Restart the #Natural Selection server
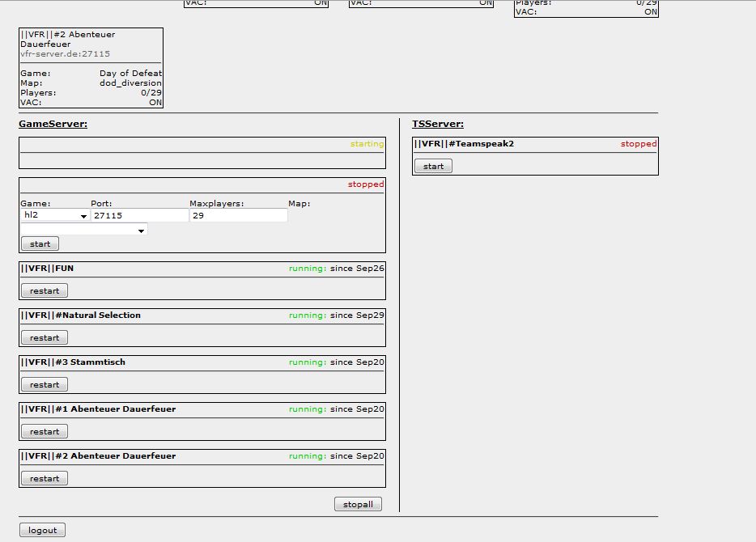This screenshot has width=756, height=542. pyautogui.click(x=45, y=337)
